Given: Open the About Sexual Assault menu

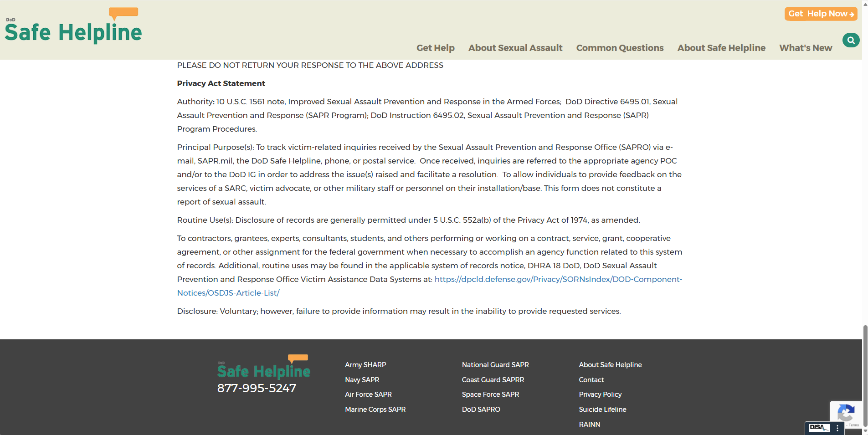Looking at the screenshot, I should pos(515,48).
